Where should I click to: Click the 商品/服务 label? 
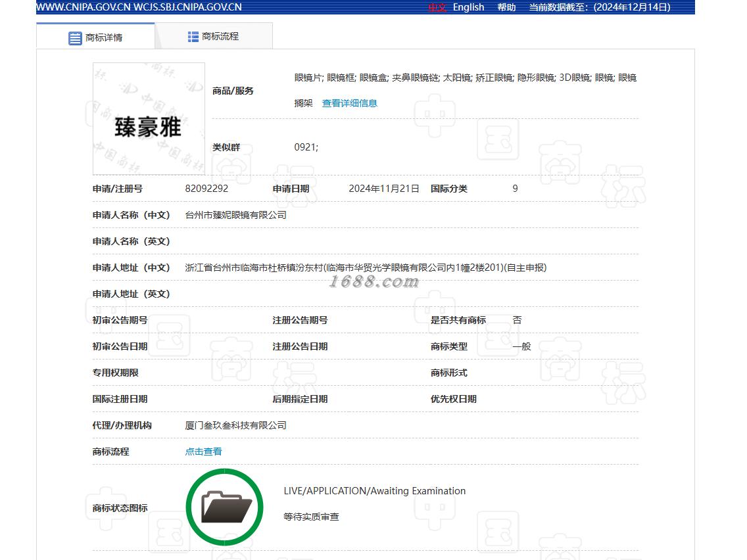point(233,91)
